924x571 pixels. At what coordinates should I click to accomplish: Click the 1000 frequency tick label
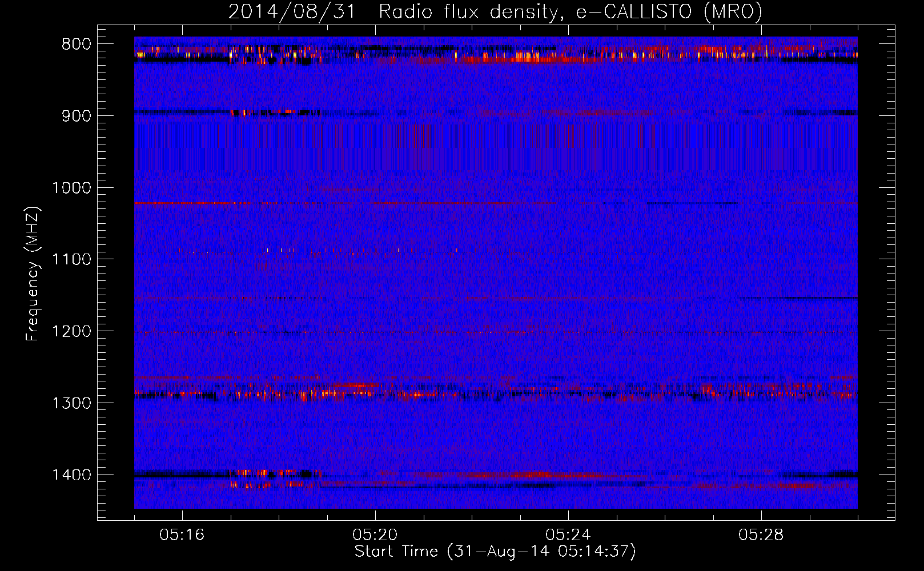[71, 188]
